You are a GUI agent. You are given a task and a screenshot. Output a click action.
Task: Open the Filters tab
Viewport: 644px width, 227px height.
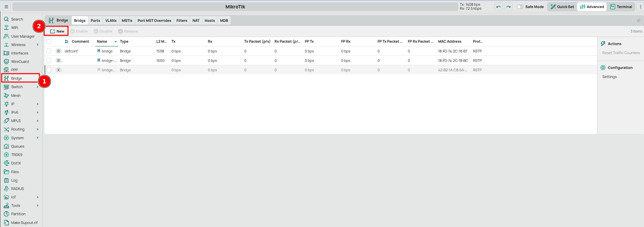tap(182, 21)
